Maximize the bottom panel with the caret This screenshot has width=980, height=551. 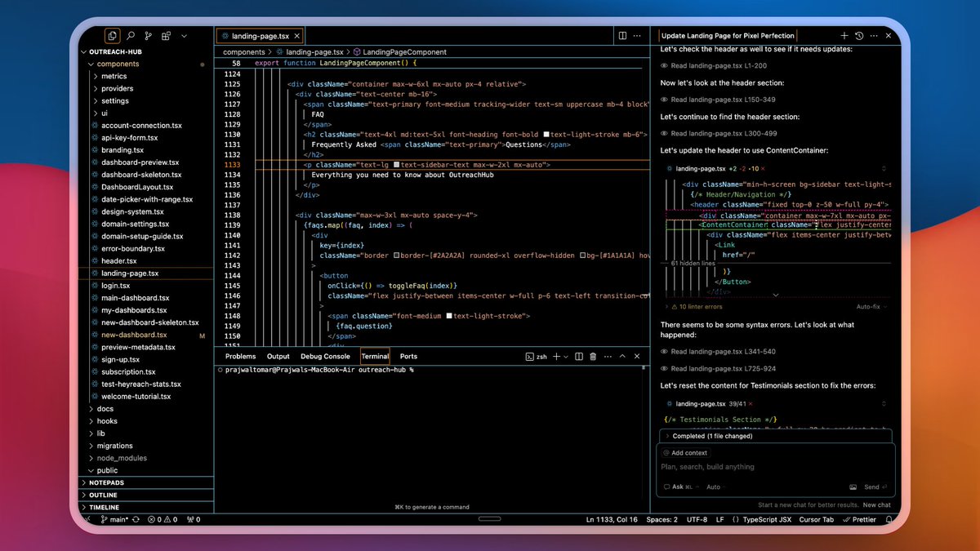622,357
